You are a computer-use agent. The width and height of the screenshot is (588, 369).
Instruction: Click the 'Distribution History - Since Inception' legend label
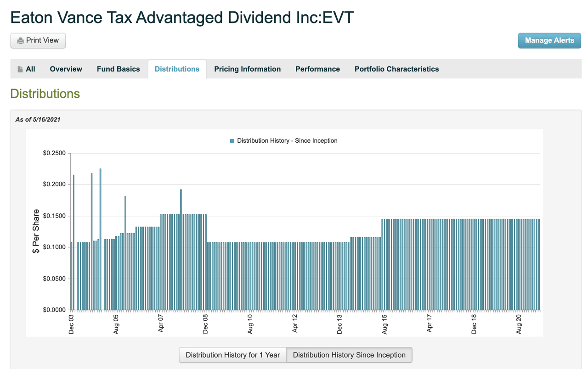(287, 141)
